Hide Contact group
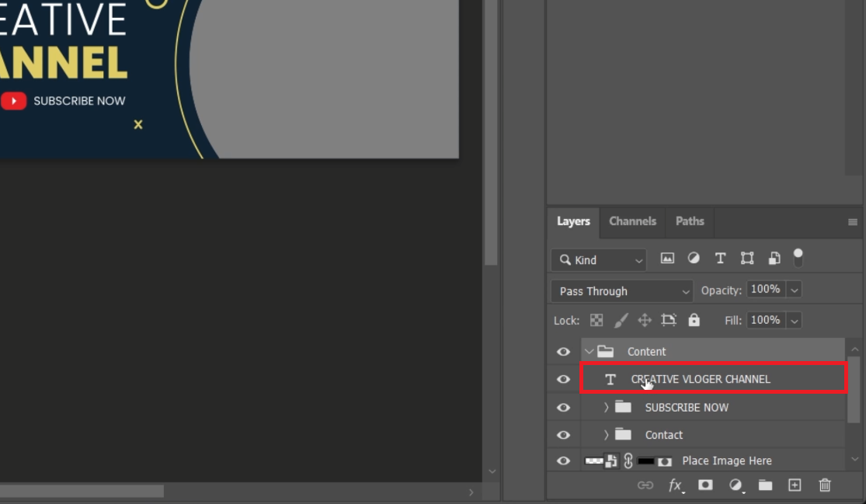The height and width of the screenshot is (504, 866). point(563,435)
